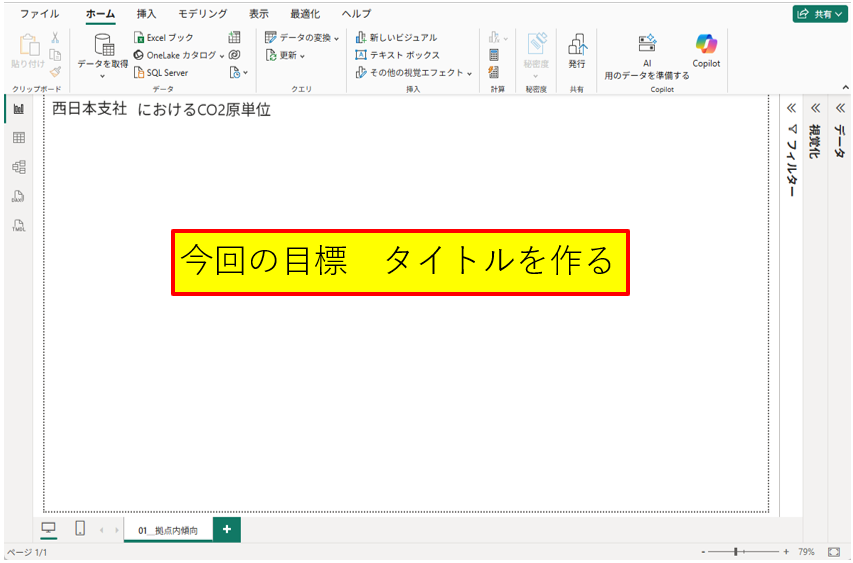Screen dimensions: 853x563
Task: Open the TMDL view icon
Action: click(18, 226)
